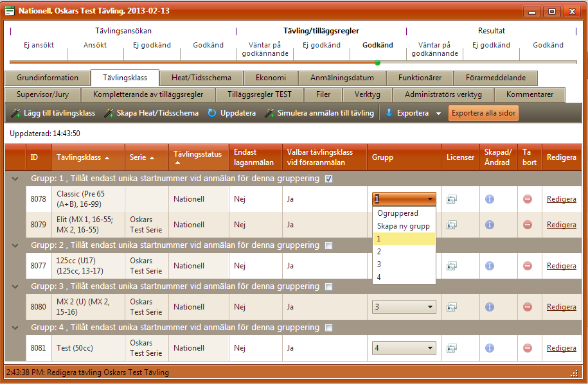The height and width of the screenshot is (384, 588).
Task: Enable unique start numbers checkbox for Grupp 3
Action: pos(329,287)
